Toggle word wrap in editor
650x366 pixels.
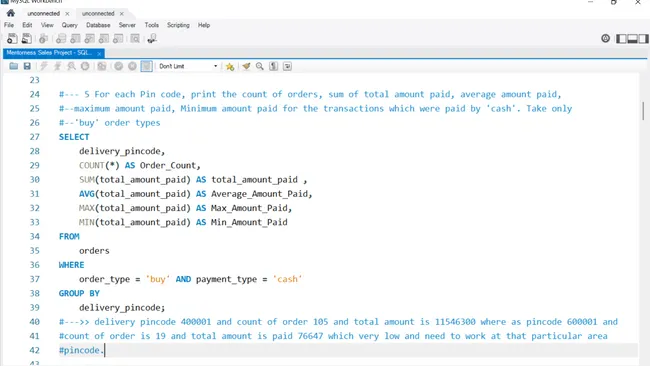coord(287,66)
